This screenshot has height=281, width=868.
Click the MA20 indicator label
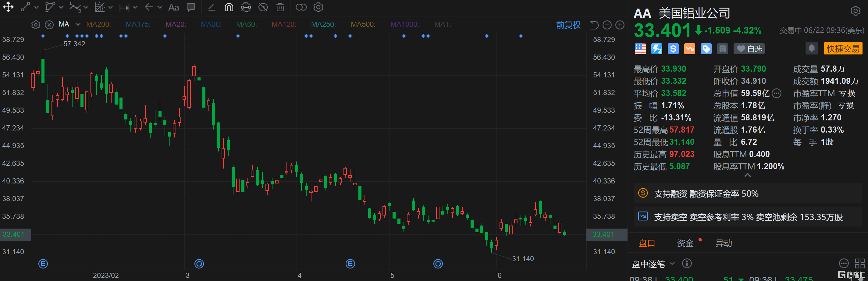coord(176,24)
